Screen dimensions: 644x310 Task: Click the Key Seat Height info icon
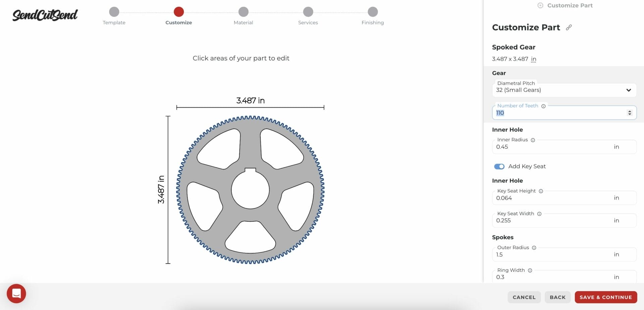pos(541,191)
